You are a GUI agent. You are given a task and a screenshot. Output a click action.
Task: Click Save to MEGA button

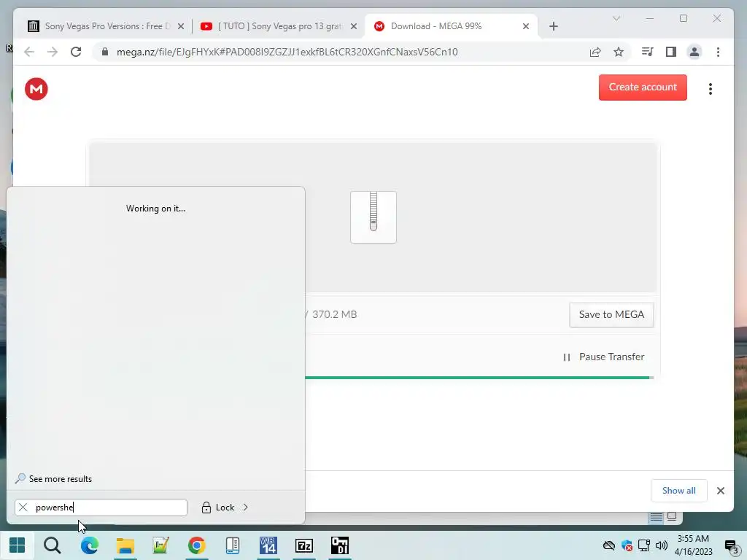tap(612, 315)
